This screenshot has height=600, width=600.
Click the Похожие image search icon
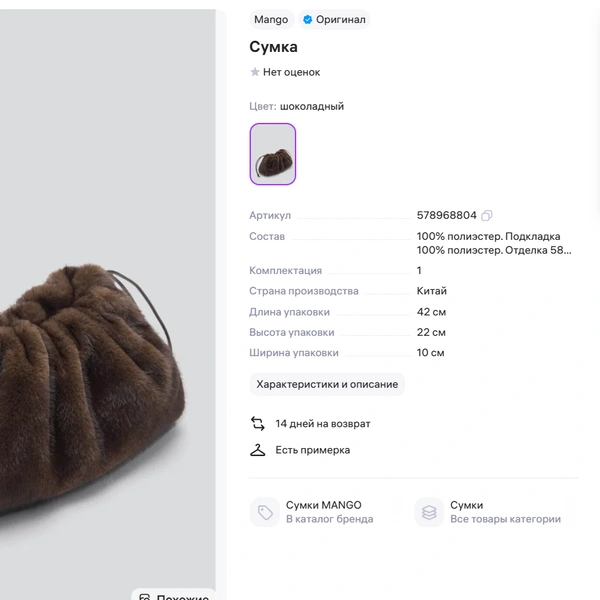click(x=145, y=598)
